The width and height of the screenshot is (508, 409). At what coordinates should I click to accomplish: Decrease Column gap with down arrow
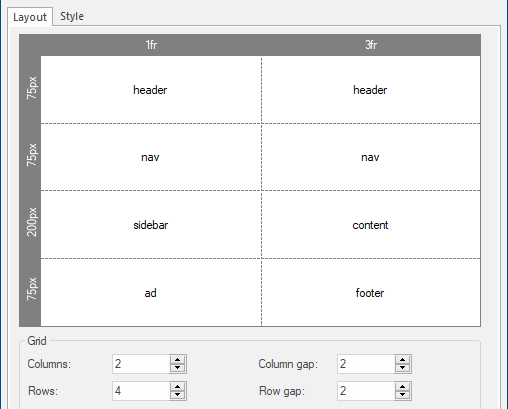[402, 368]
